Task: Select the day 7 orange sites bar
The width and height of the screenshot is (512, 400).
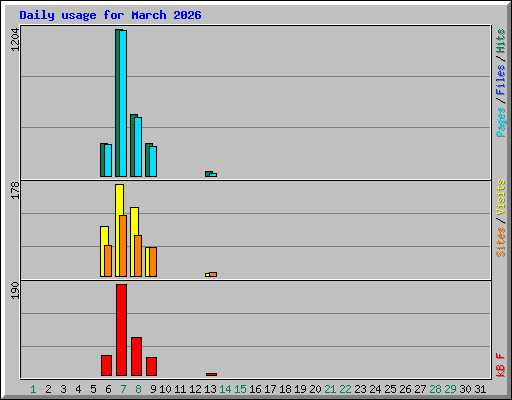Action: coord(123,246)
